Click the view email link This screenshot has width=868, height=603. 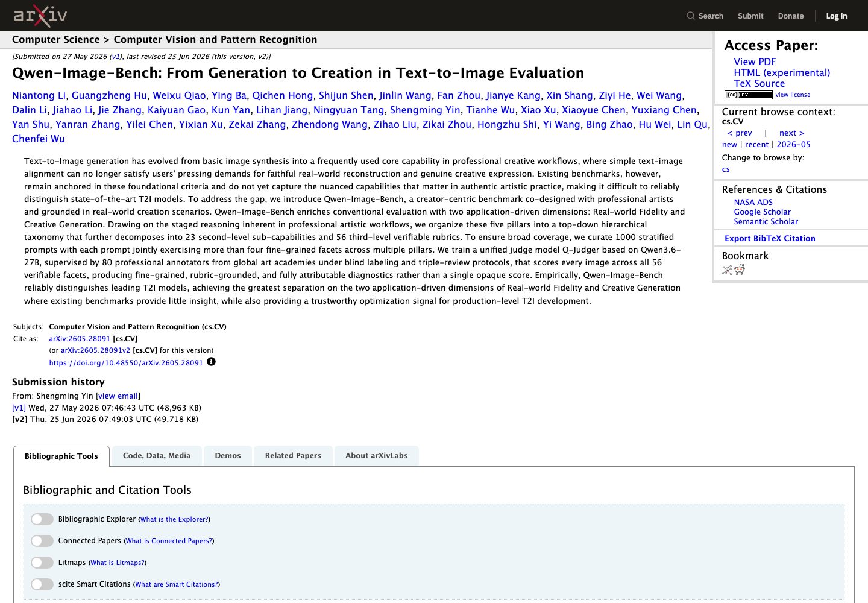click(x=118, y=396)
